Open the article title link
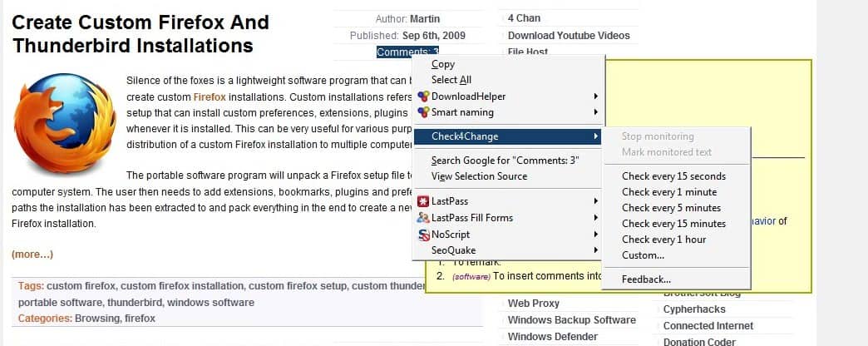The width and height of the screenshot is (868, 346). pos(140,33)
